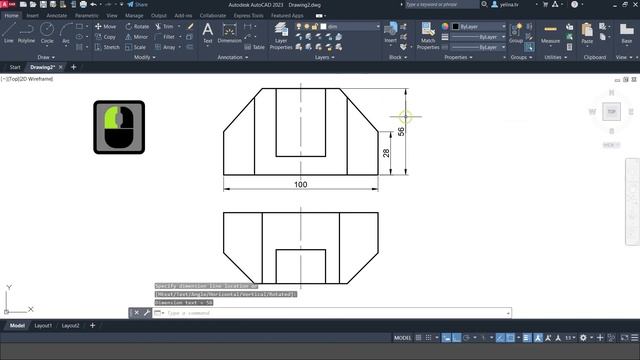Viewport: 640px width, 360px height.
Task: Activate the Mirror command
Action: (x=136, y=37)
